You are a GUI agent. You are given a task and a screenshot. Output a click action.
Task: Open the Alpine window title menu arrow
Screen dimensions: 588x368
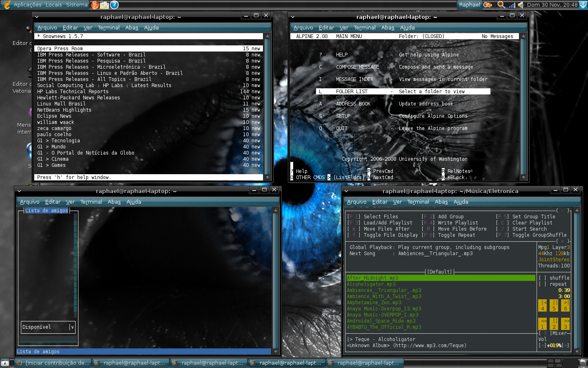tap(293, 17)
